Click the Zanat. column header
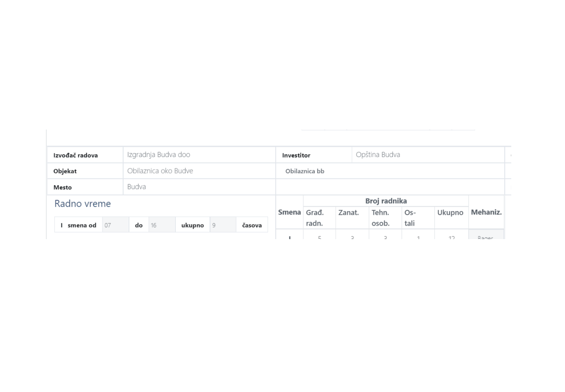 pyautogui.click(x=348, y=212)
